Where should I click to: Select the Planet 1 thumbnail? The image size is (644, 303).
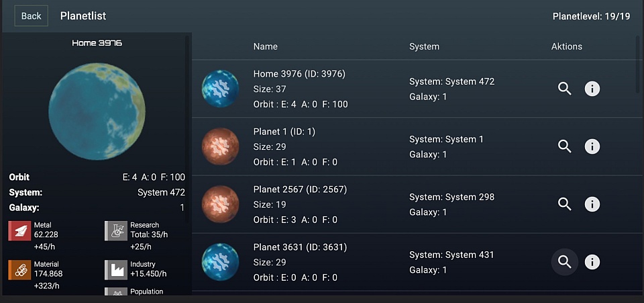pos(220,146)
